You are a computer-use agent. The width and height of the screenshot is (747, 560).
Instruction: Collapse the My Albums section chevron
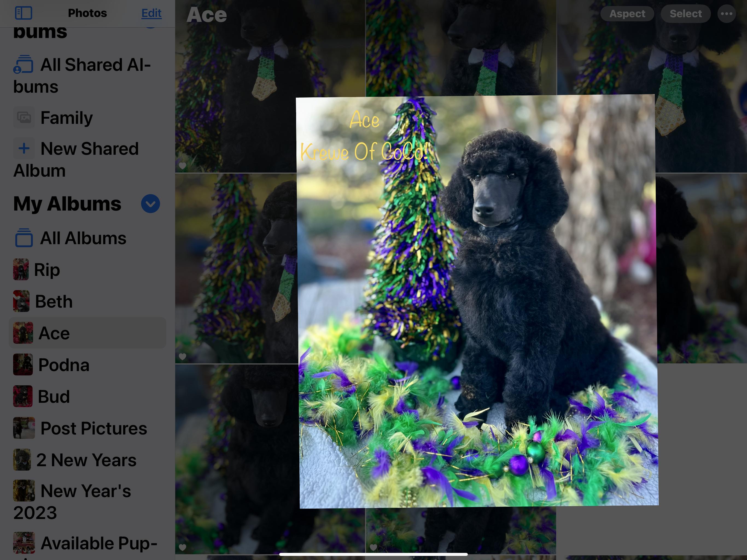pyautogui.click(x=150, y=204)
